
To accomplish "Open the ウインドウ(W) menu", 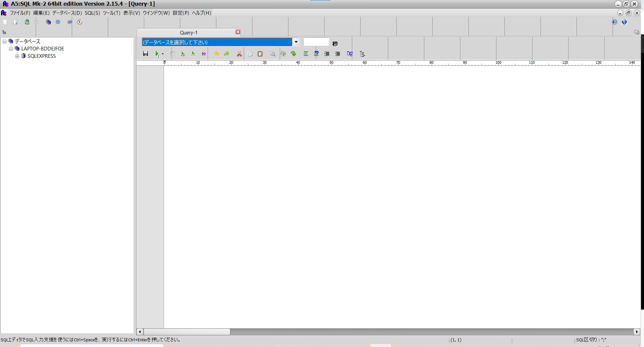I will tap(156, 13).
